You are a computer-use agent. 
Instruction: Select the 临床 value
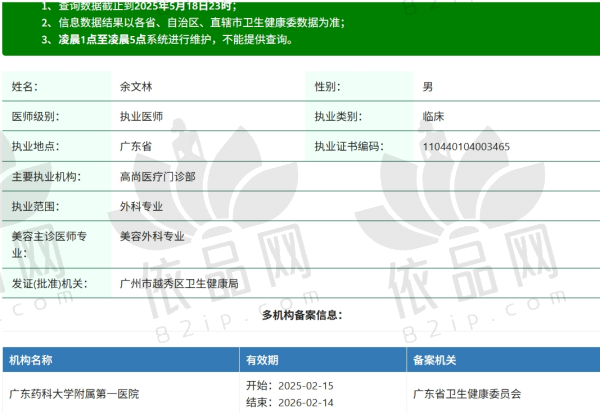(x=433, y=116)
